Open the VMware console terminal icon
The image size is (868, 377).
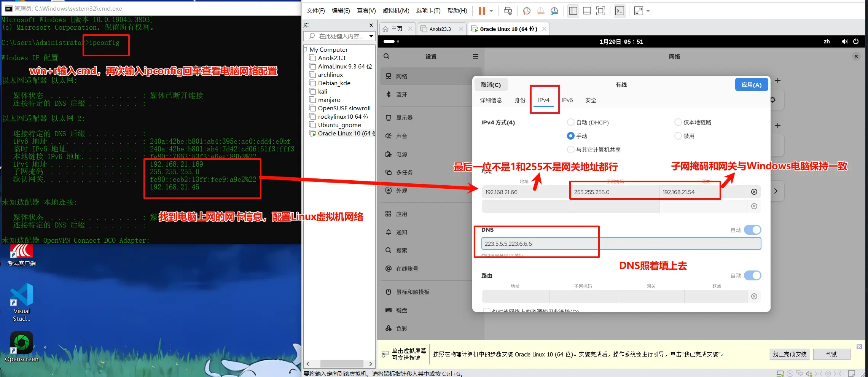pos(620,11)
